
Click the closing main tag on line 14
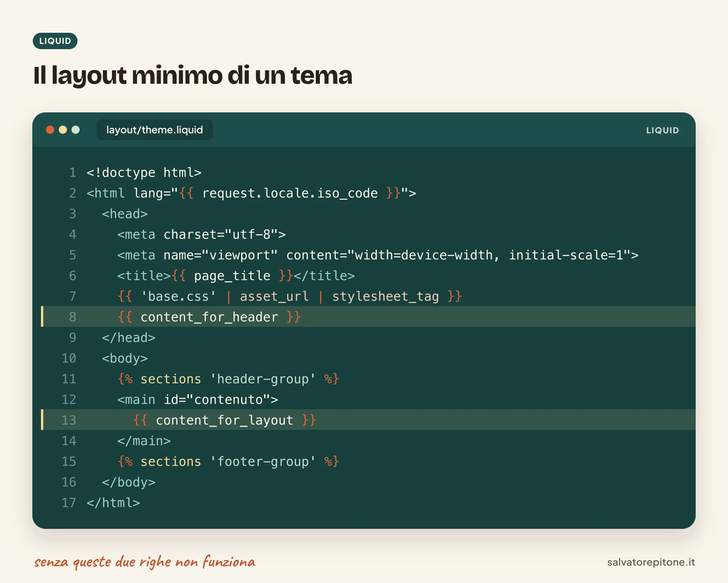(x=144, y=441)
